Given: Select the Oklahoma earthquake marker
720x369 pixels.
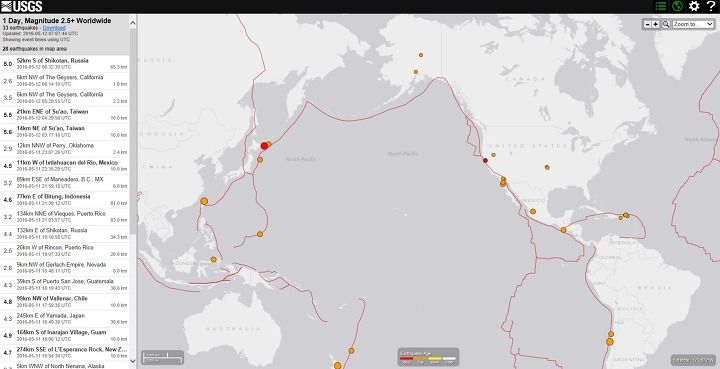Looking at the screenshot, I should point(547,167).
